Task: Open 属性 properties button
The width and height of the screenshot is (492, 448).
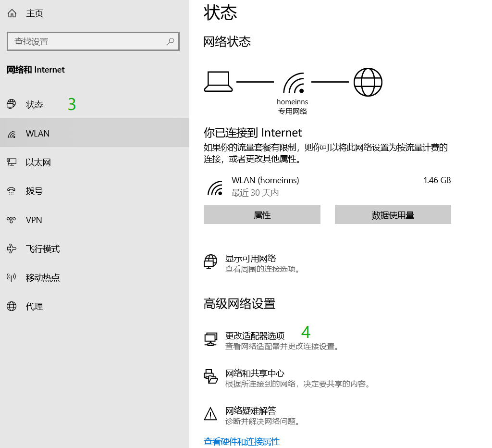Action: coord(262,214)
